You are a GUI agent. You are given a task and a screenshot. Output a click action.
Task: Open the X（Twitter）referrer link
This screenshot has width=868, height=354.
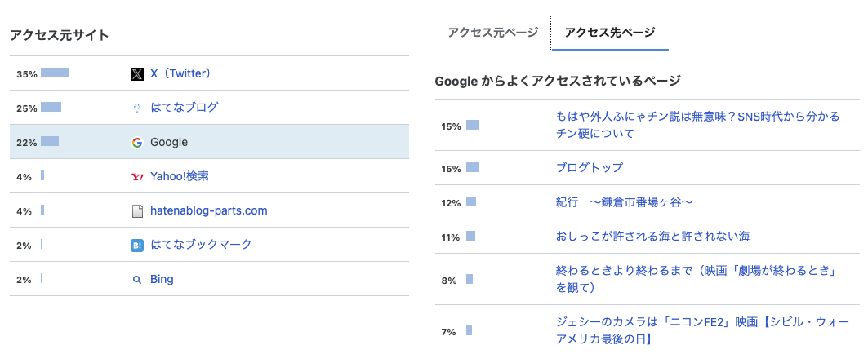181,73
